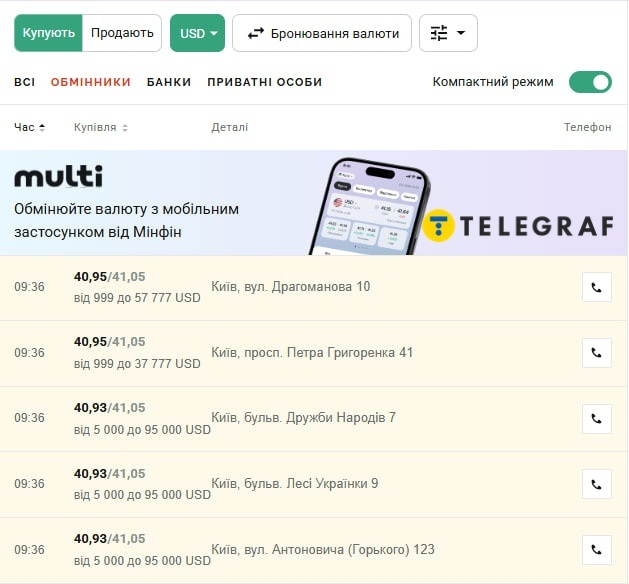629x584 pixels.
Task: Show phone number for Лесі Українки 9
Action: coord(596,484)
